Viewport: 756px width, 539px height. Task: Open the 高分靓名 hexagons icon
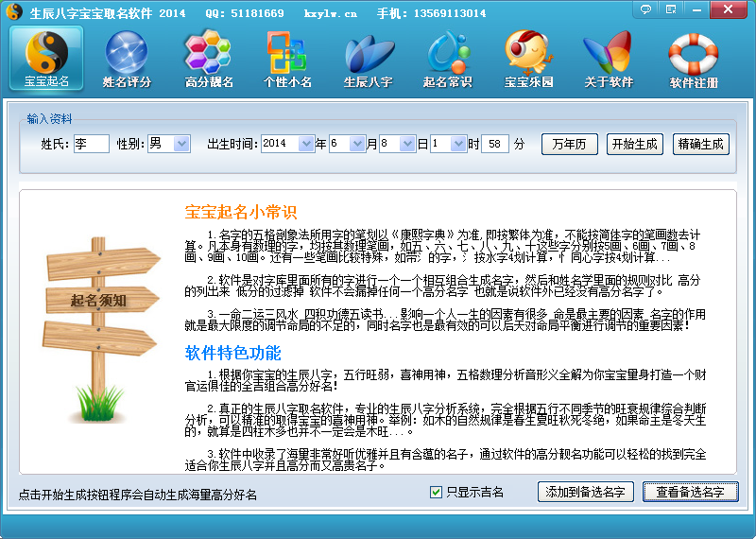208,58
